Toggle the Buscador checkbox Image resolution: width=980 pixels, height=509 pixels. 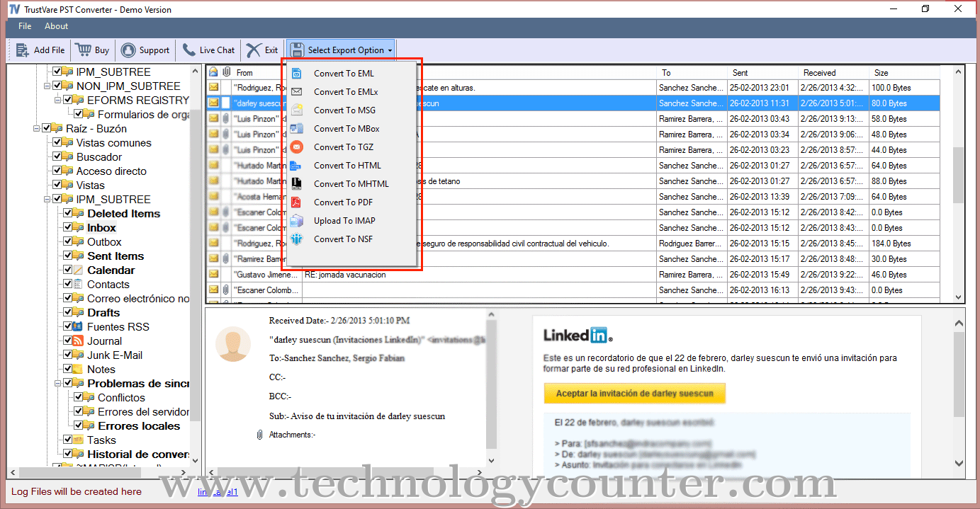pyautogui.click(x=57, y=156)
